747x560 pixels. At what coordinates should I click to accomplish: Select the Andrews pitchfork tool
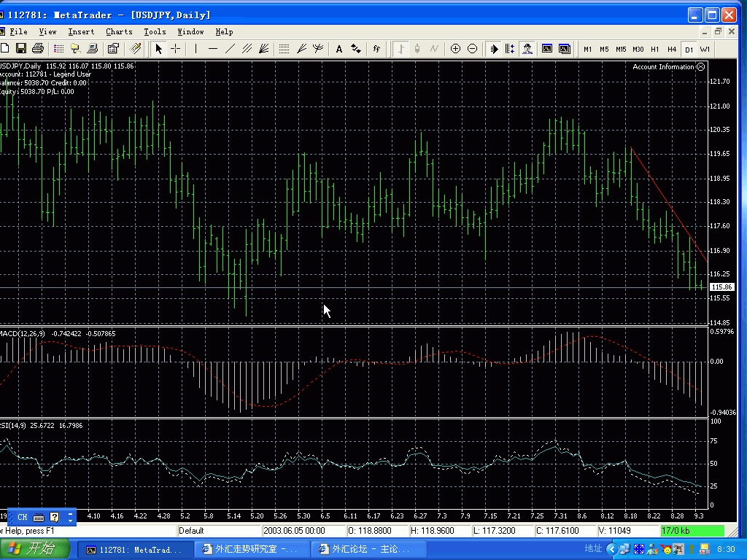tap(318, 49)
